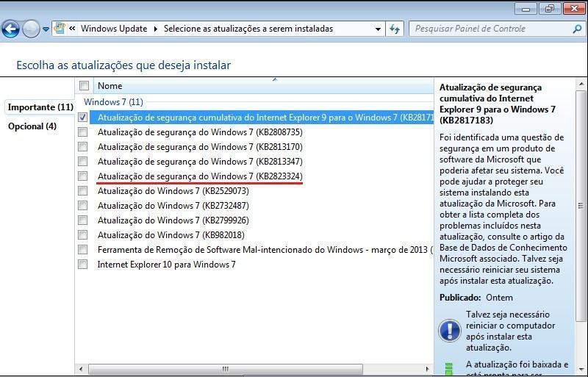Click the Forward navigation arrow button

pos(31,29)
